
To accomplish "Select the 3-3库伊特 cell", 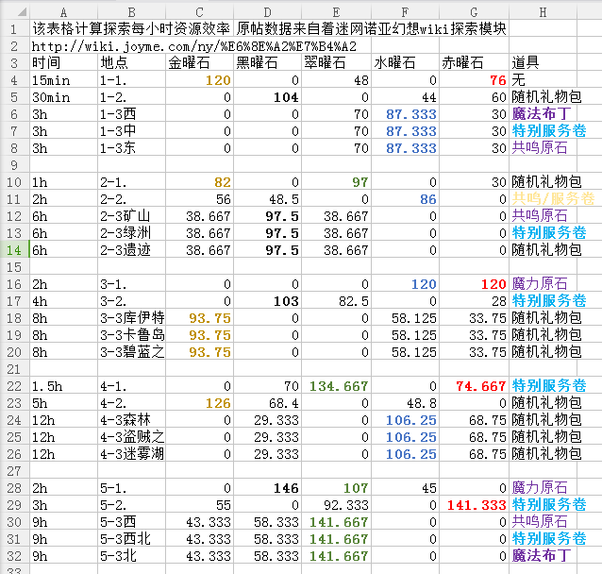I will (x=132, y=318).
